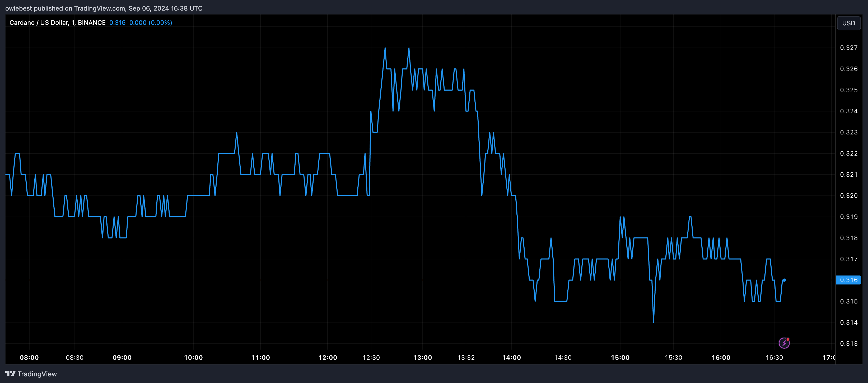This screenshot has width=868, height=383.
Task: Click the 10:00 time axis label
Action: [x=193, y=357]
